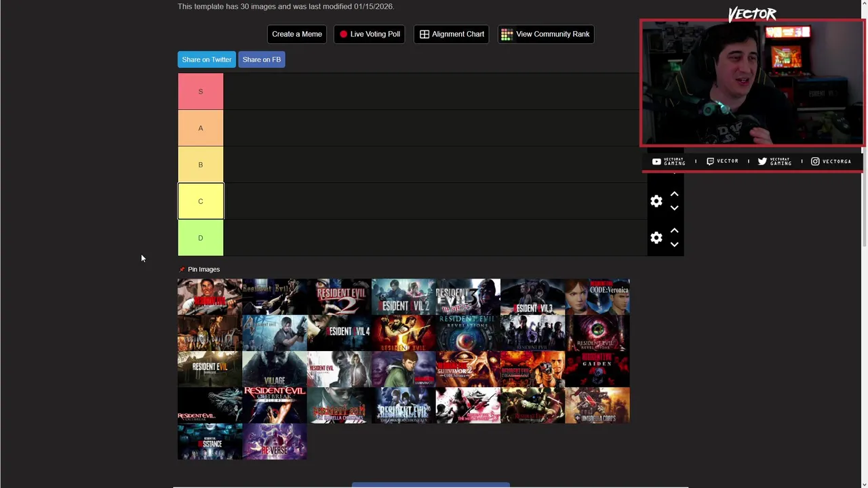868x488 pixels.
Task: Pick the Code: Veronica thumbnail
Action: tap(597, 297)
